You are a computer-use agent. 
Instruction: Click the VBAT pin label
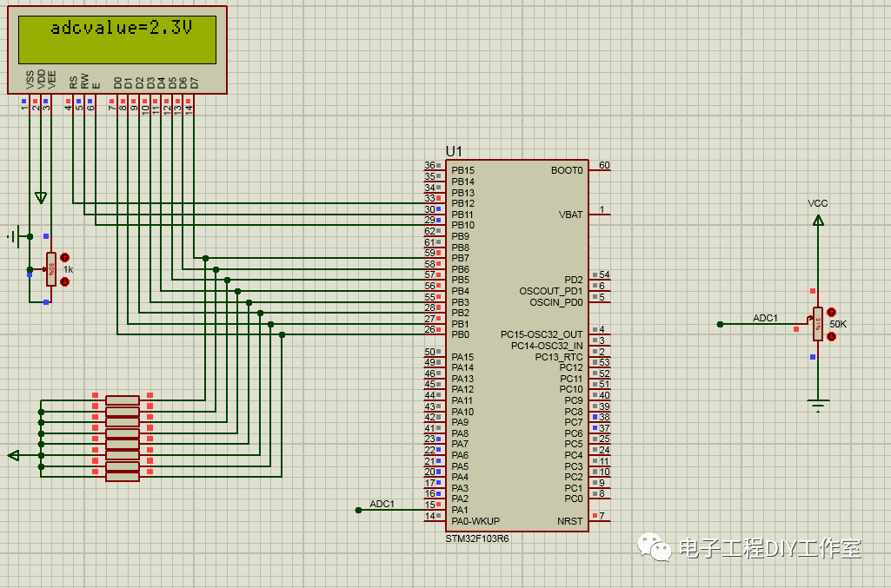pos(570,215)
